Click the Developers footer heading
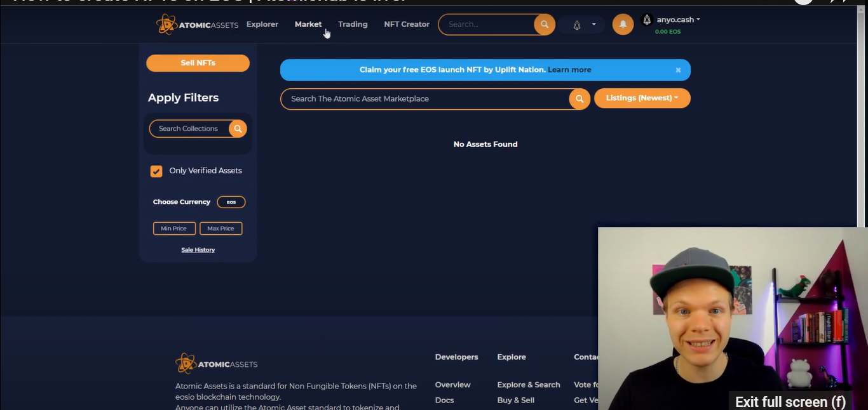This screenshot has width=868, height=410. 456,357
